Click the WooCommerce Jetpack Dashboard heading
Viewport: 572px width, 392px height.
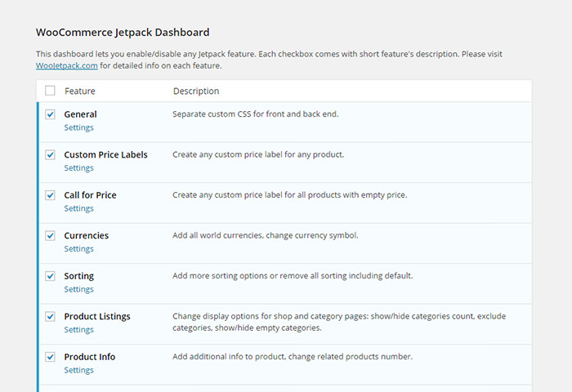123,33
